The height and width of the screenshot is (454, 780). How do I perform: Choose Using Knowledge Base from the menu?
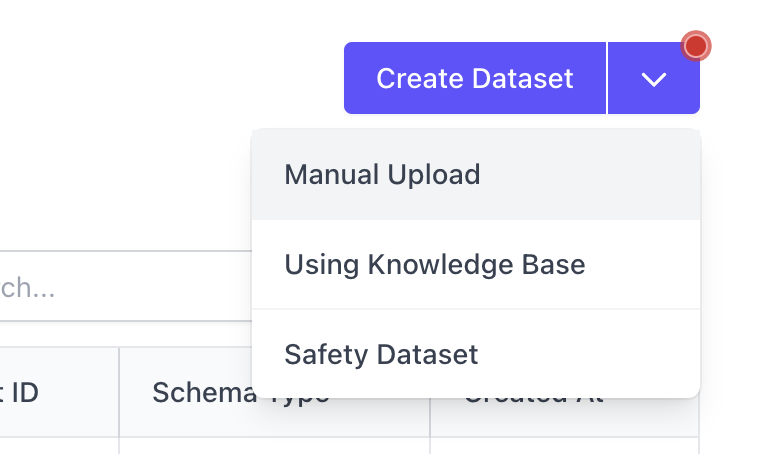coord(476,265)
